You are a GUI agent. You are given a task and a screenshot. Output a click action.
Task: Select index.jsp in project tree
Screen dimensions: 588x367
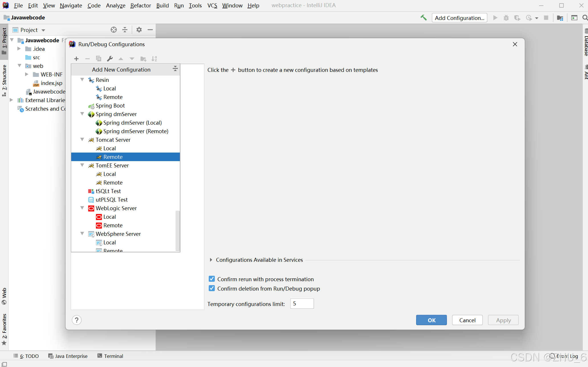48,83
